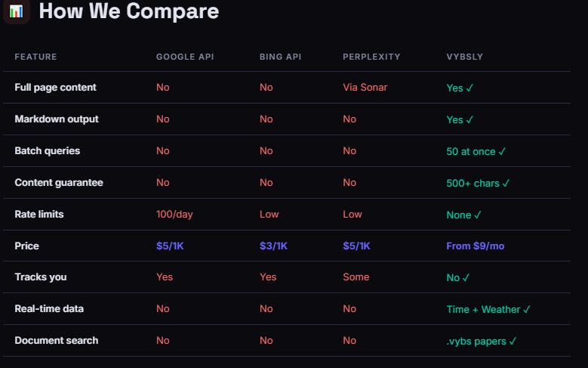The image size is (588, 368).
Task: Click the $3/1K Bing price
Action: 273,246
